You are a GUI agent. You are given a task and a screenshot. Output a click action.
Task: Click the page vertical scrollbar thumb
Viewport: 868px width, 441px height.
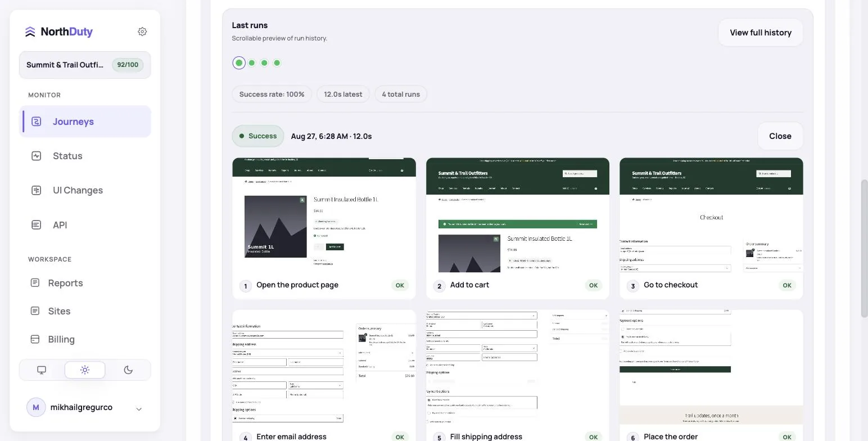[x=865, y=249]
